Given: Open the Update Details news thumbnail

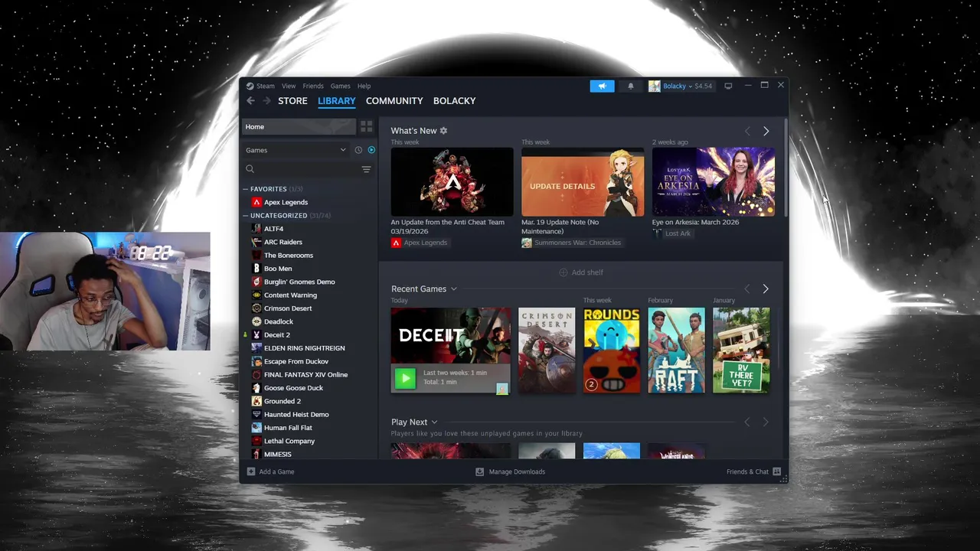Looking at the screenshot, I should pyautogui.click(x=583, y=181).
